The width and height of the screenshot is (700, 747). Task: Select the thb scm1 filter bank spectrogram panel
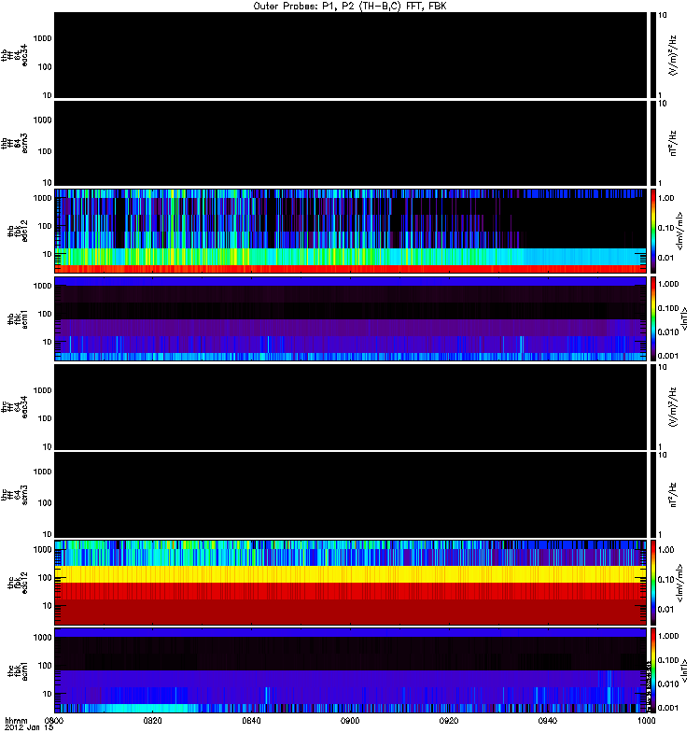(350, 317)
